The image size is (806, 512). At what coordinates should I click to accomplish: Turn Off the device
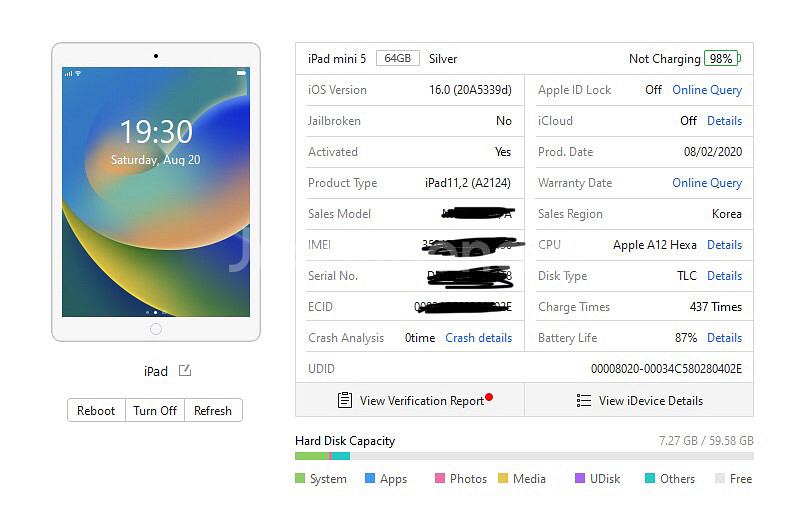tap(155, 410)
